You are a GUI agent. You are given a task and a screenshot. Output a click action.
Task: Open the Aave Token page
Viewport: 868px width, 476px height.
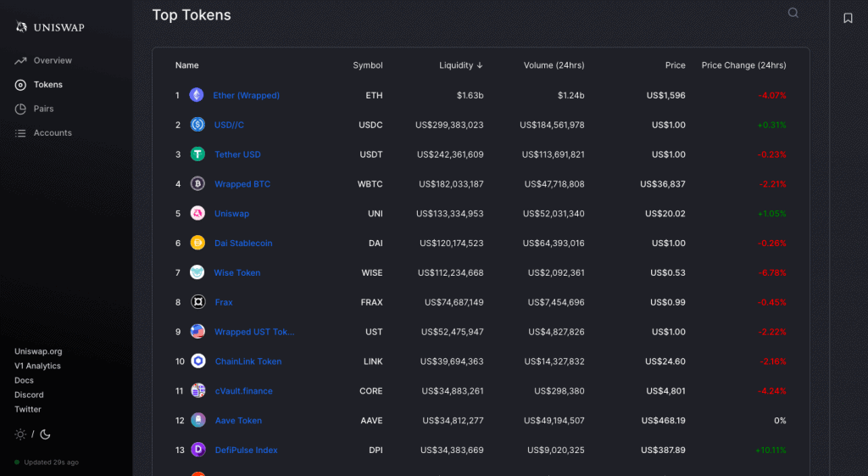click(238, 421)
